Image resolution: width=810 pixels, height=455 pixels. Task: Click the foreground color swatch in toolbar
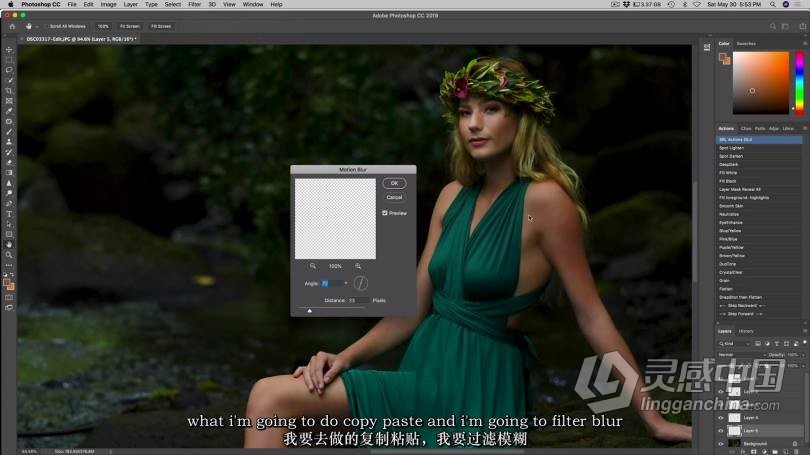(7, 283)
